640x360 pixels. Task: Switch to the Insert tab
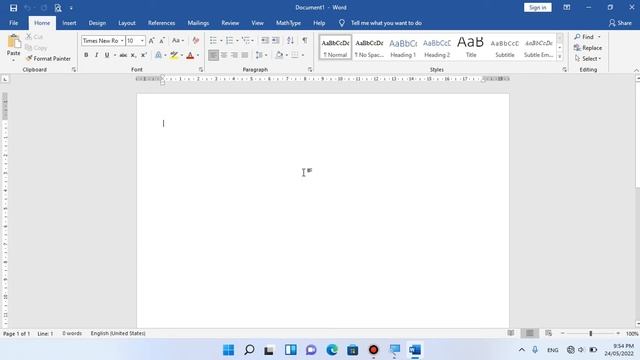[69, 23]
